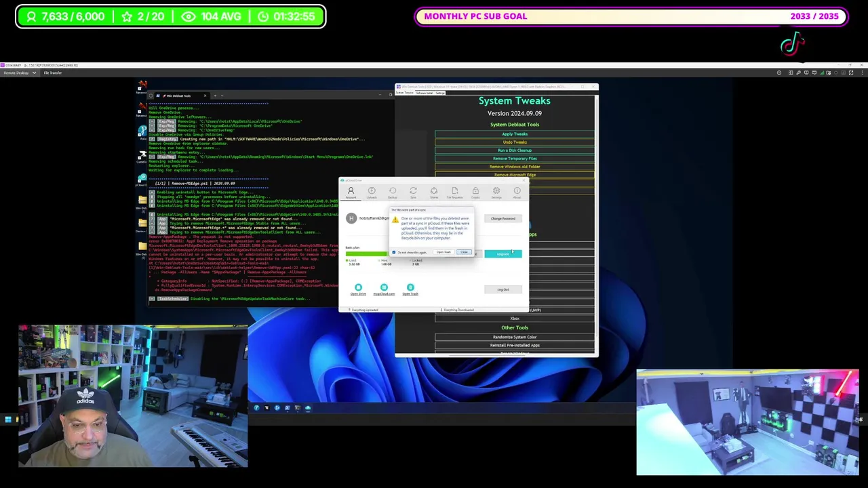Open the Backup tab in pCloud Drive

[x=392, y=192]
